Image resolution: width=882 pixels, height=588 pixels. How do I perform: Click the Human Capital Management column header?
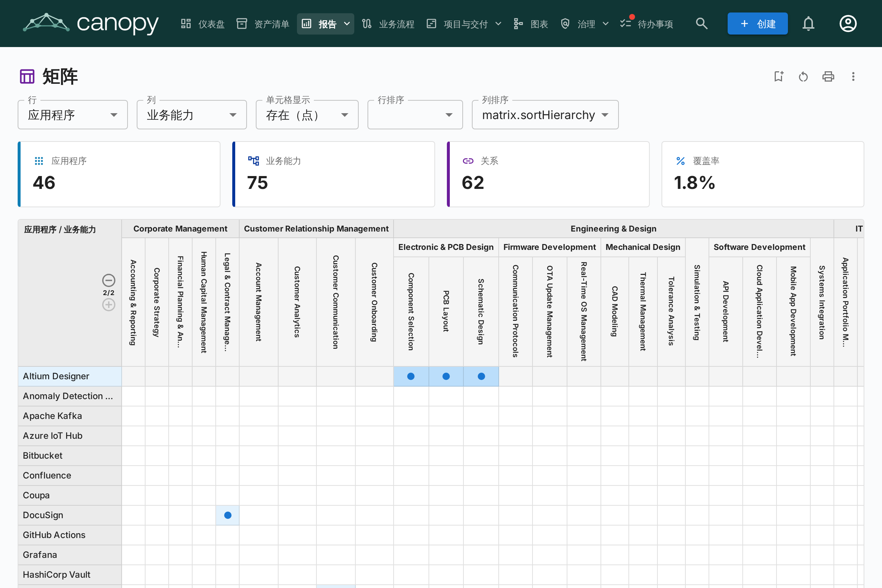pyautogui.click(x=204, y=302)
